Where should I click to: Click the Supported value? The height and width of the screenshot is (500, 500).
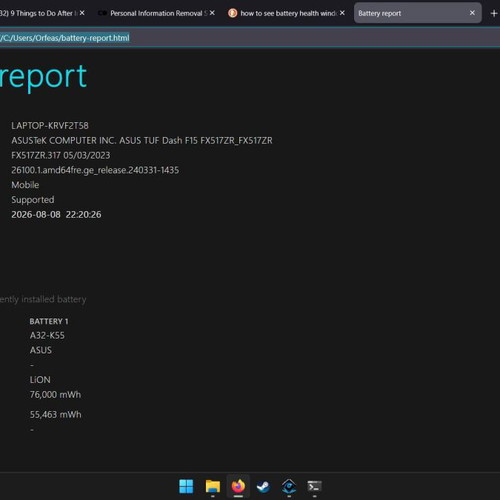point(33,200)
